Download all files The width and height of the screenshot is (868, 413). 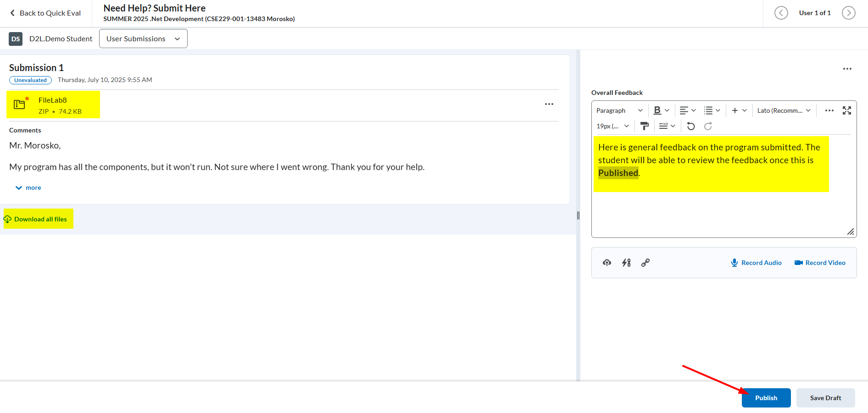pyautogui.click(x=35, y=219)
